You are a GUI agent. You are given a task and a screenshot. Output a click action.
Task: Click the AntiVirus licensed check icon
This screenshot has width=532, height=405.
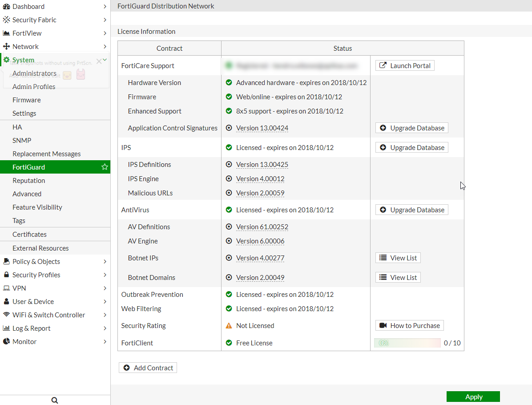click(229, 210)
